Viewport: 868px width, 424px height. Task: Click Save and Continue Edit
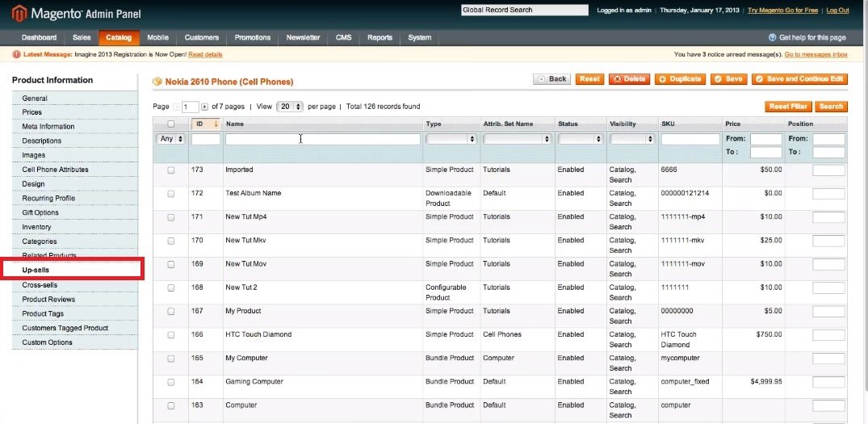coord(799,79)
